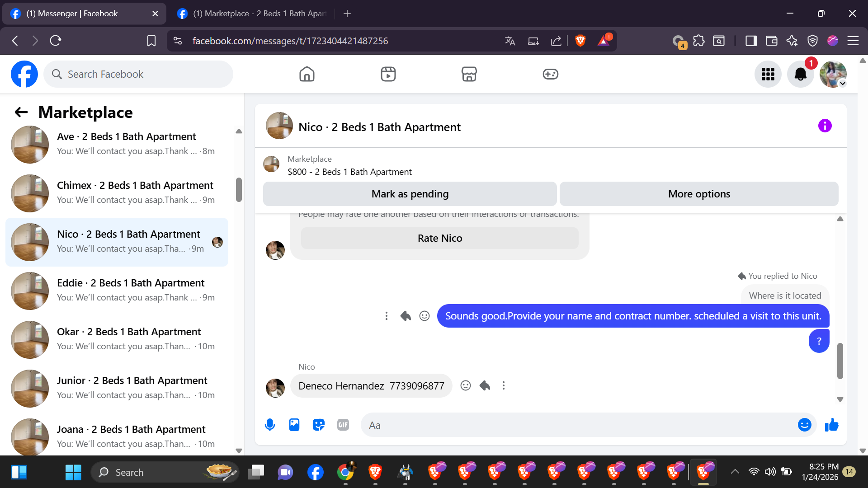
Task: Open the GIF picker
Action: coord(343,425)
